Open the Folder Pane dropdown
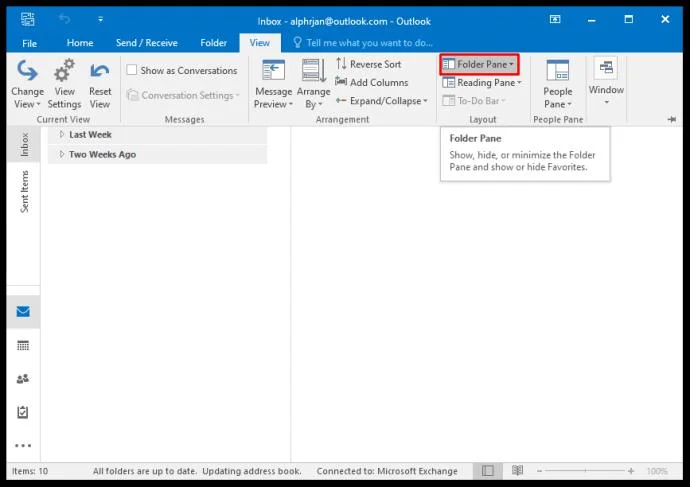 [479, 64]
